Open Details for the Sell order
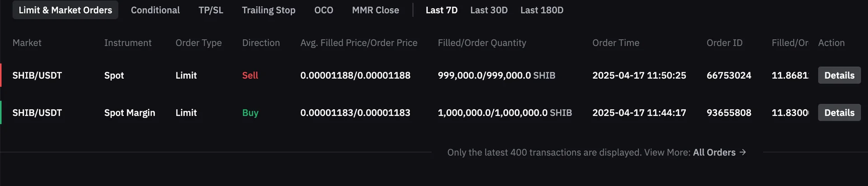Image resolution: width=868 pixels, height=186 pixels. coord(839,75)
